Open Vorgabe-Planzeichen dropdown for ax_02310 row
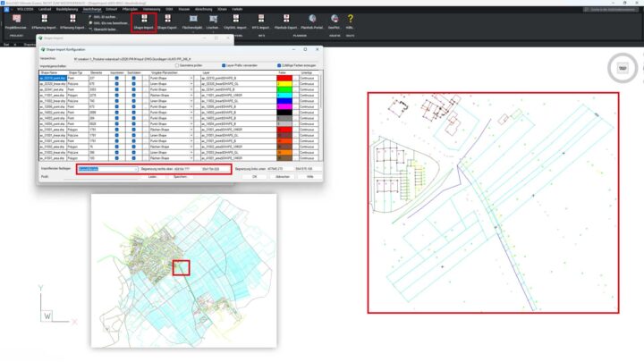The width and height of the screenshot is (644, 362). (191, 78)
